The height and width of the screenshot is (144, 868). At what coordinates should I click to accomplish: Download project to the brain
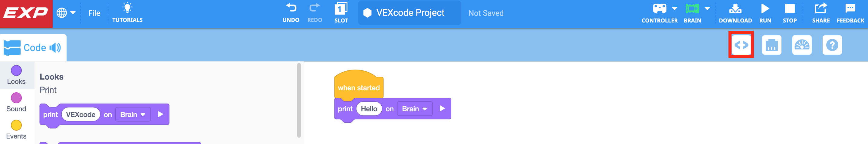[735, 12]
